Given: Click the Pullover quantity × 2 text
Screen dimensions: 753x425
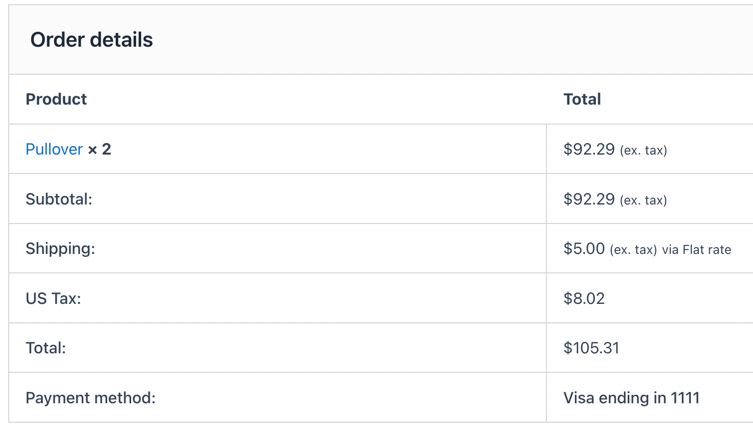Looking at the screenshot, I should coord(99,149).
